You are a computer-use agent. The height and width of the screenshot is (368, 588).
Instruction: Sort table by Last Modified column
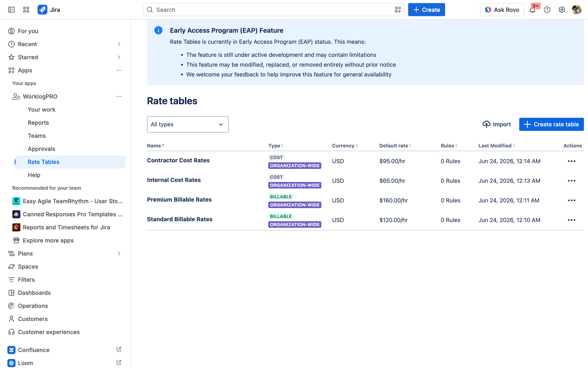(497, 146)
